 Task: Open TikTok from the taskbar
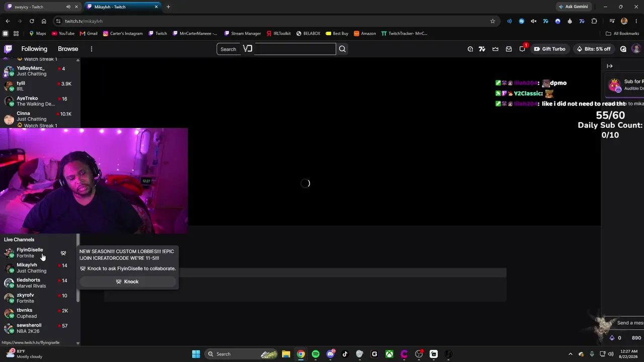[x=345, y=354]
